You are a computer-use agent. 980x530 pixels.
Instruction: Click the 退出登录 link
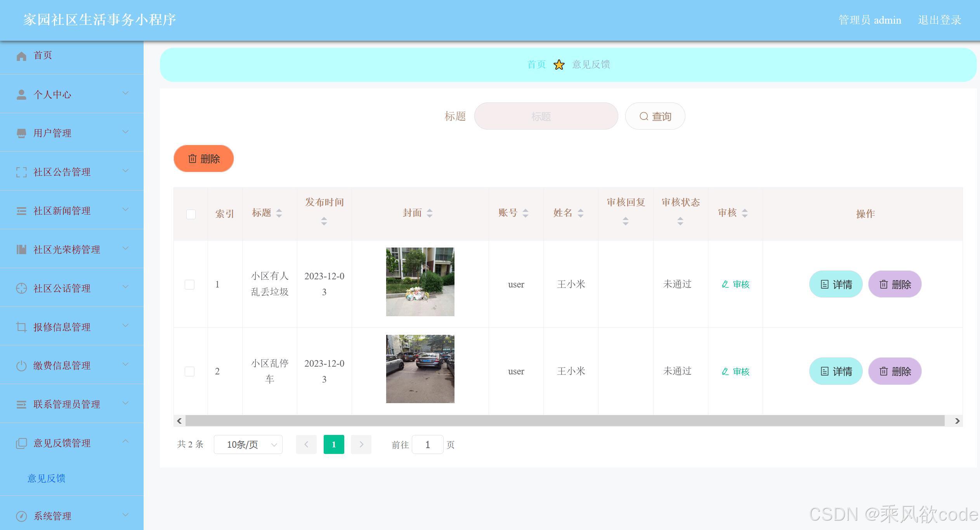tap(939, 20)
